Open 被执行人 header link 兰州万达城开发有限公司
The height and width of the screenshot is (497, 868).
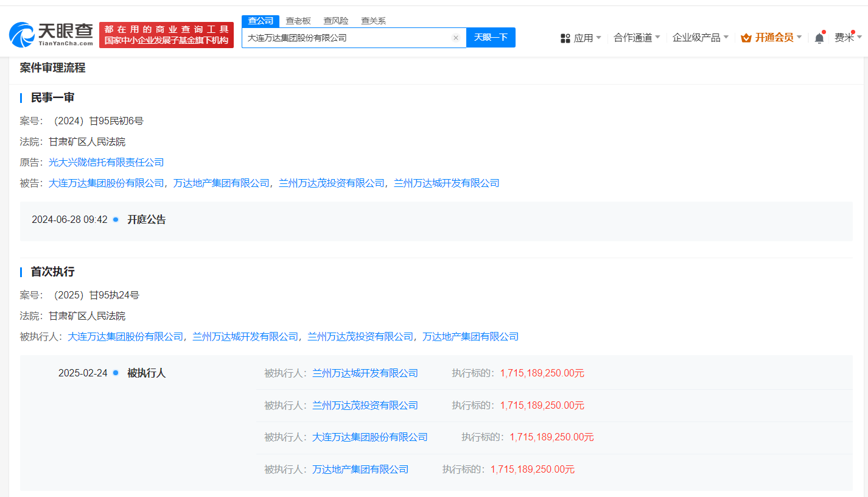245,337
